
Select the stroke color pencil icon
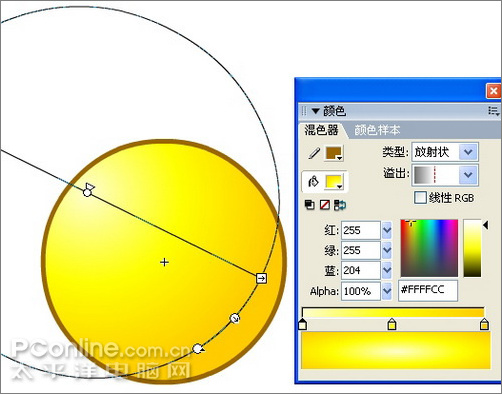(313, 153)
